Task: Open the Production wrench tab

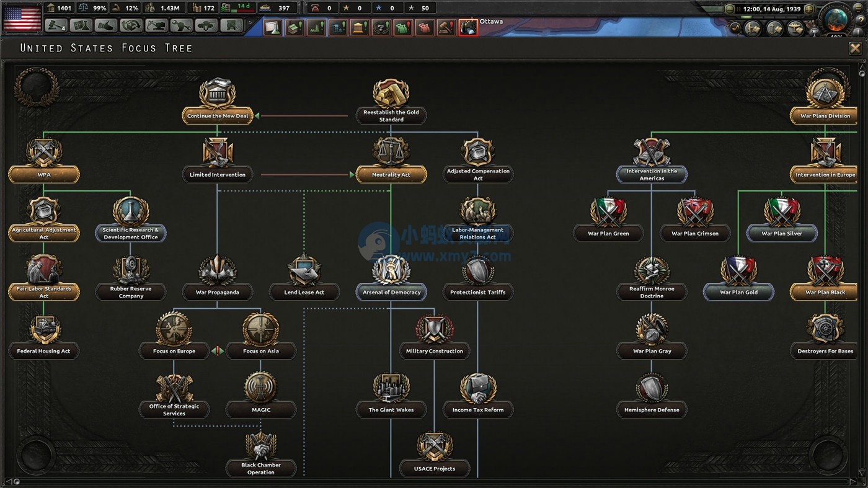Action: [x=181, y=26]
